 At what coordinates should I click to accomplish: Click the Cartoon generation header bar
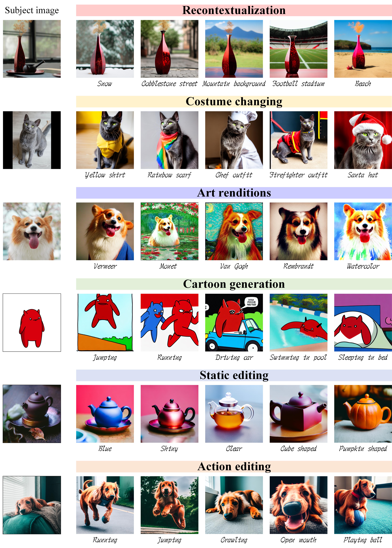[234, 284]
